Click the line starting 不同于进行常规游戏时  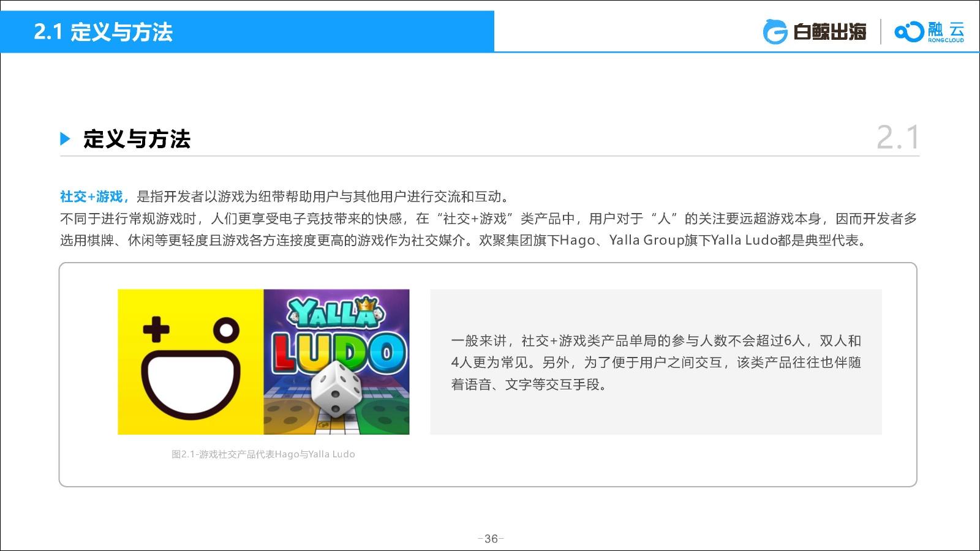click(x=488, y=219)
